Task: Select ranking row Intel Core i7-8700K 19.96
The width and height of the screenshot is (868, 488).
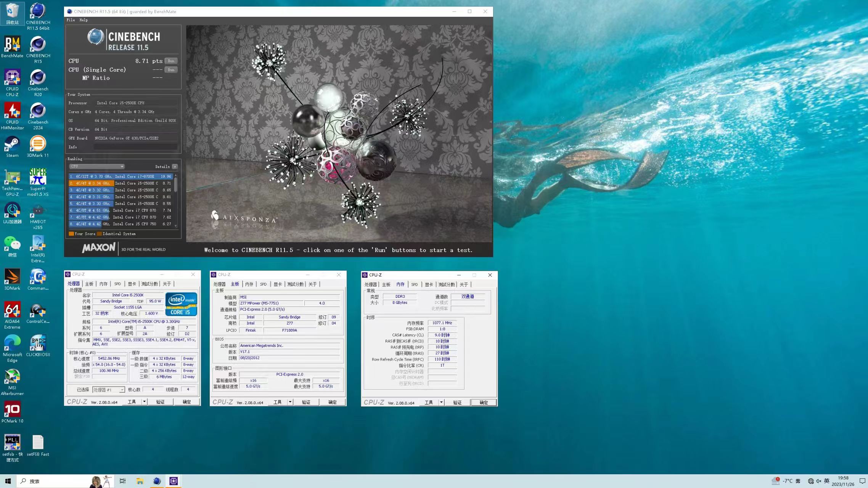Action: (121, 177)
